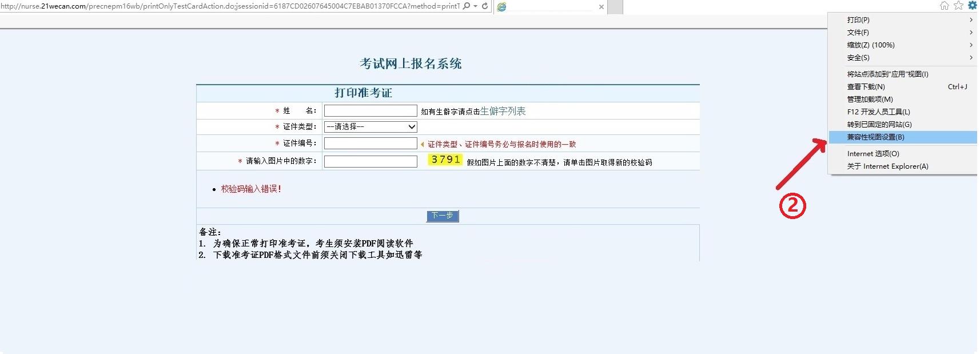
Task: Open a new tab with the blank tab button
Action: [x=615, y=7]
